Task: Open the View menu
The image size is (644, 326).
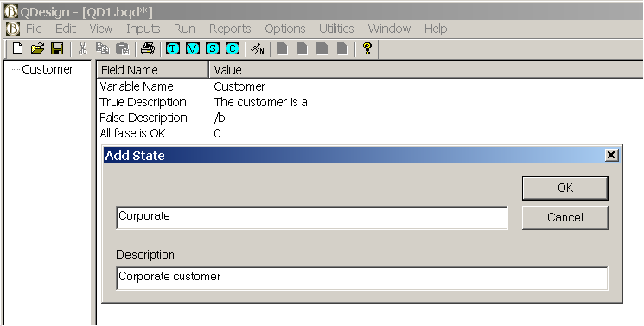Action: pyautogui.click(x=100, y=29)
